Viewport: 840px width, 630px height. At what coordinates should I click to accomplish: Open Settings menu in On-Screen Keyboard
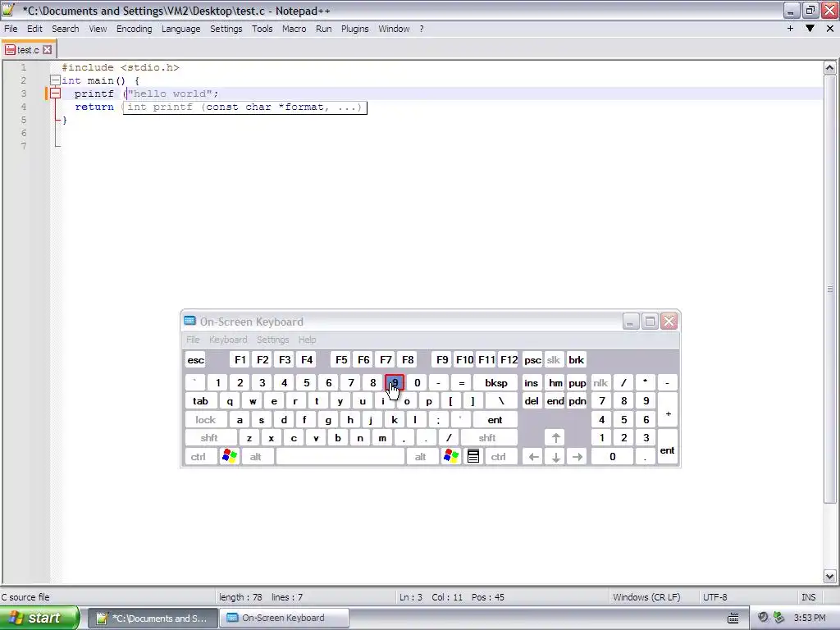272,340
